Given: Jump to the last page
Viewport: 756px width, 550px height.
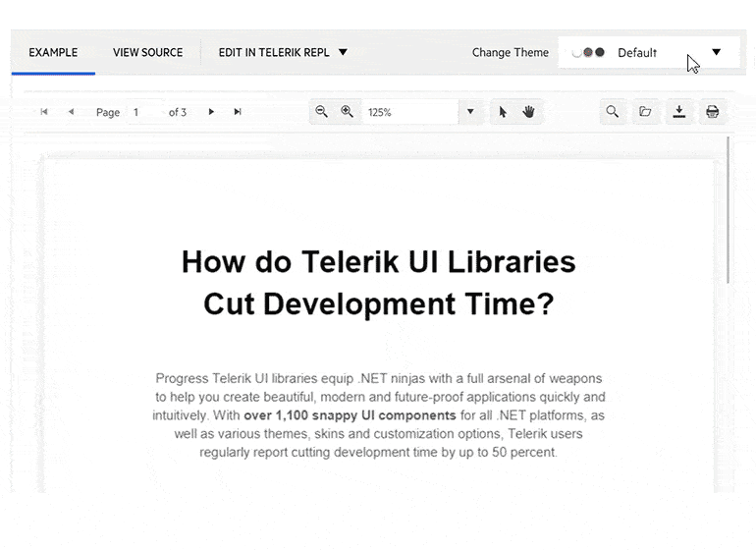Looking at the screenshot, I should (x=238, y=112).
